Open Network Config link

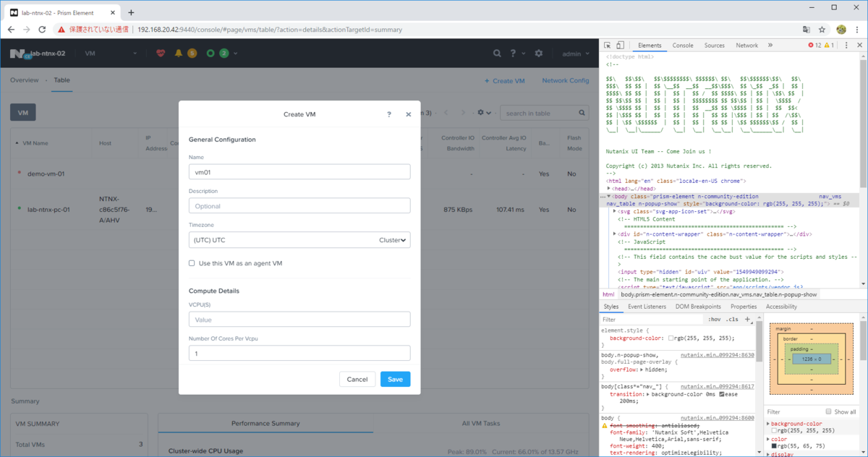click(566, 81)
